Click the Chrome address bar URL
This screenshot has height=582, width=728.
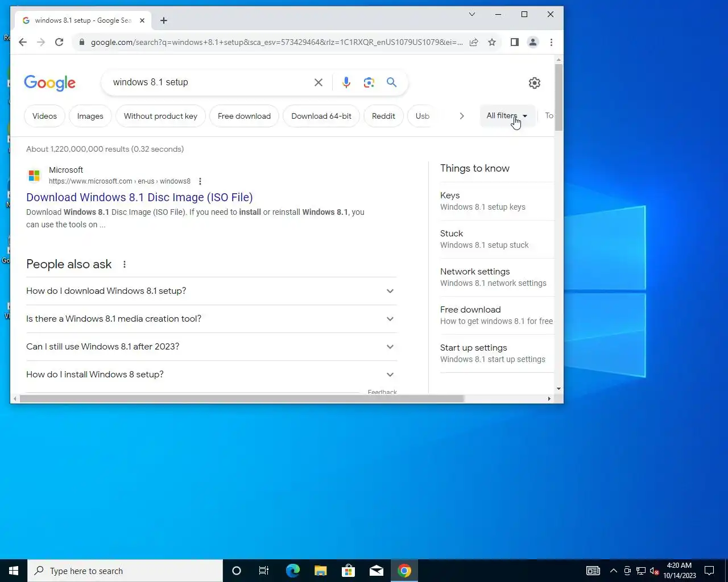(x=277, y=42)
